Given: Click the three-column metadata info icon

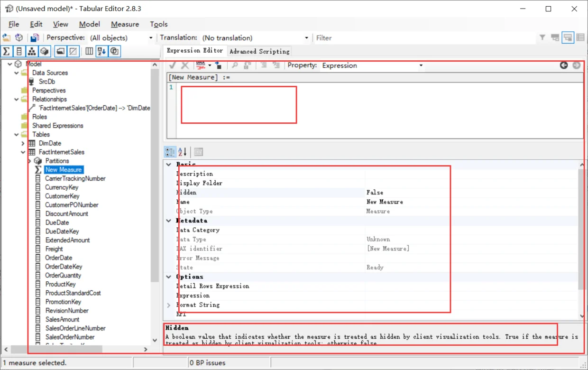Looking at the screenshot, I should [x=89, y=51].
